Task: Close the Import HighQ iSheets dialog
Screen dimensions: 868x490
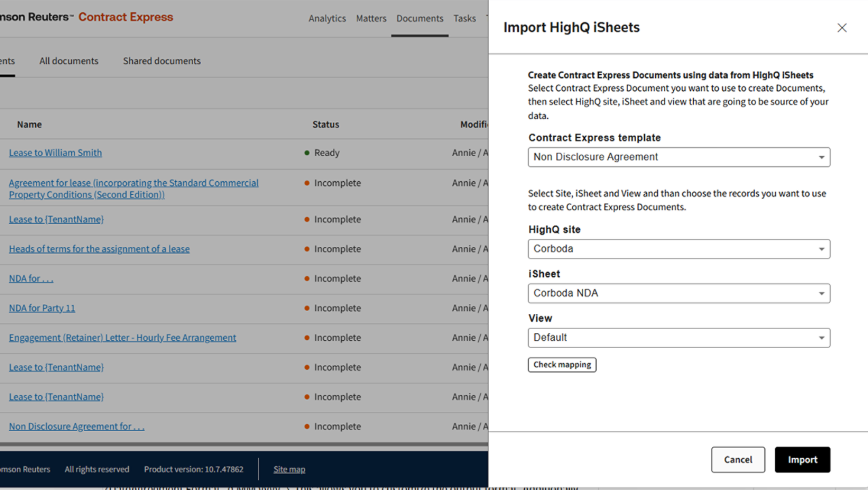Action: (x=842, y=28)
